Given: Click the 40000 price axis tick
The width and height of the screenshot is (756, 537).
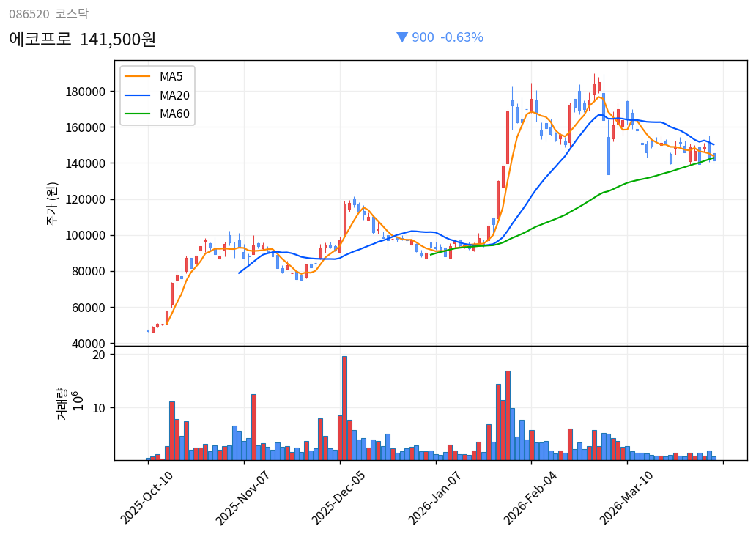Looking at the screenshot, I should coord(89,344).
